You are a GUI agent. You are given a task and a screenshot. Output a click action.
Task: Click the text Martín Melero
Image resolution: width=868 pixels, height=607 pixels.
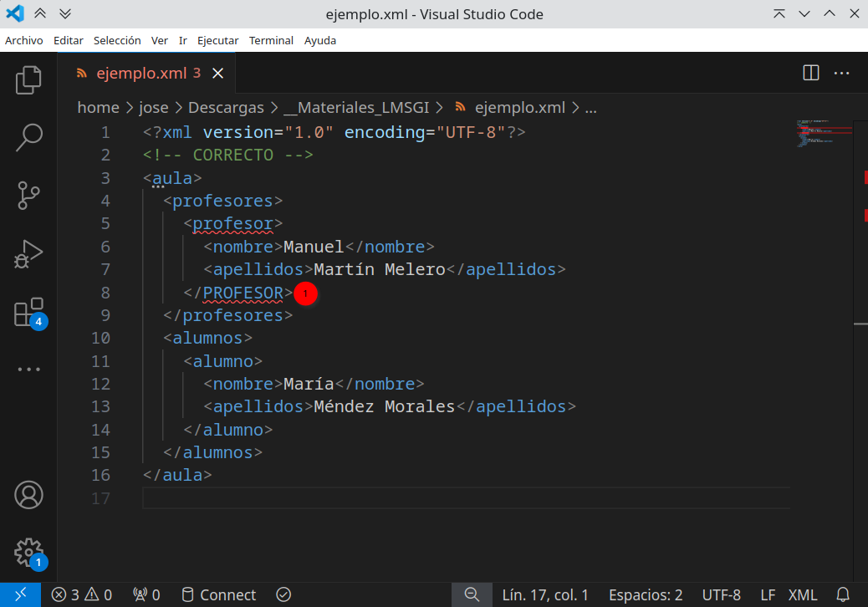379,269
